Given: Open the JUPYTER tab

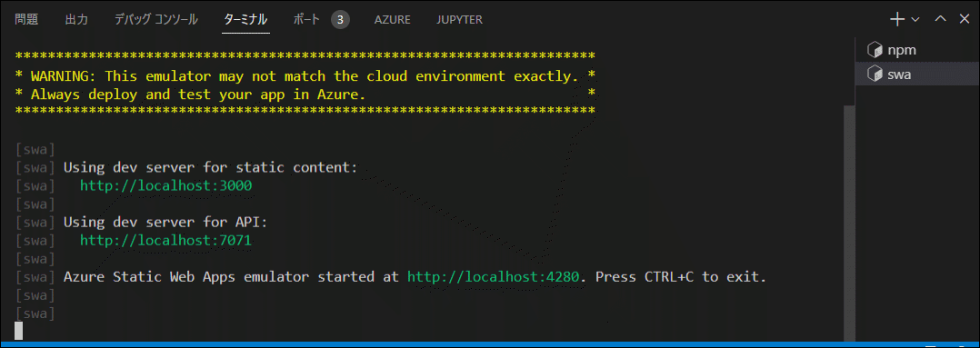Looking at the screenshot, I should 459,20.
